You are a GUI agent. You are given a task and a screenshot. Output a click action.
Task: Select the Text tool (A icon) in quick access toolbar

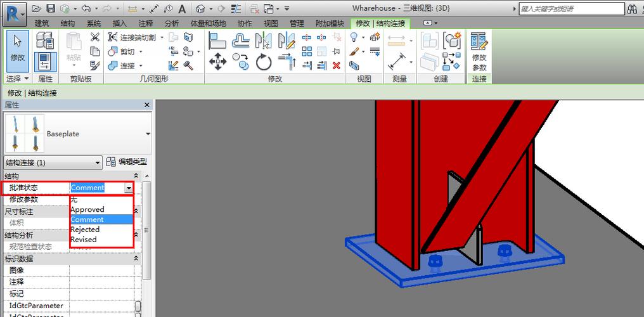coord(183,8)
